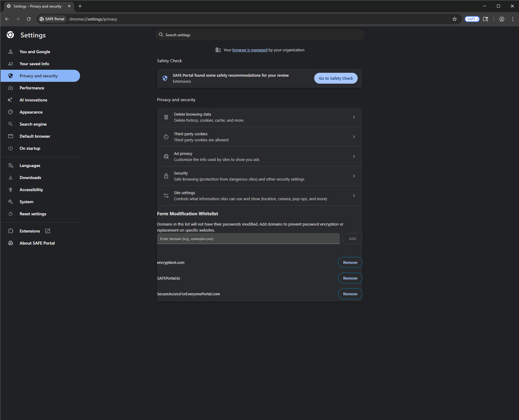Open the Privacy and security shield icon

pyautogui.click(x=11, y=76)
